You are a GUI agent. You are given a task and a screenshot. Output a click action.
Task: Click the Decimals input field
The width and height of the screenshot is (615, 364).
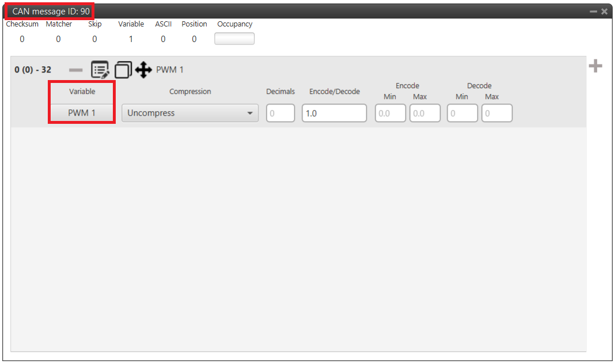point(280,113)
